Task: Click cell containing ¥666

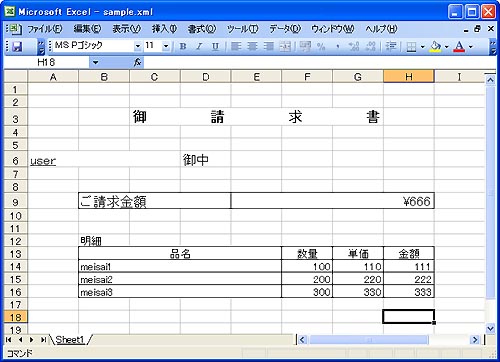Action: pyautogui.click(x=333, y=201)
